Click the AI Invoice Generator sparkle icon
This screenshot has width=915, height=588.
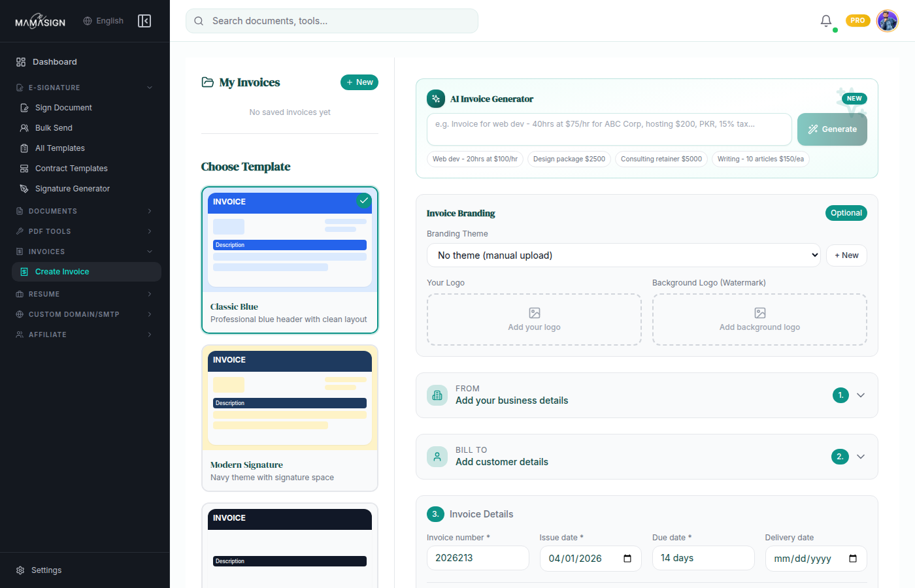(x=436, y=99)
